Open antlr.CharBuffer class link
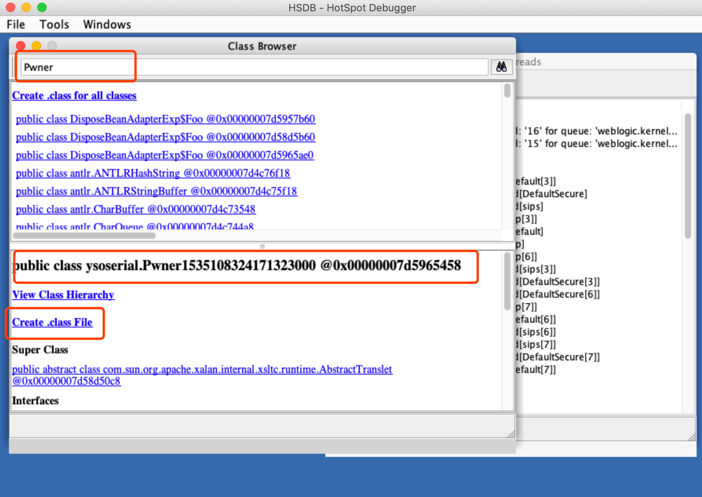 pyautogui.click(x=136, y=209)
